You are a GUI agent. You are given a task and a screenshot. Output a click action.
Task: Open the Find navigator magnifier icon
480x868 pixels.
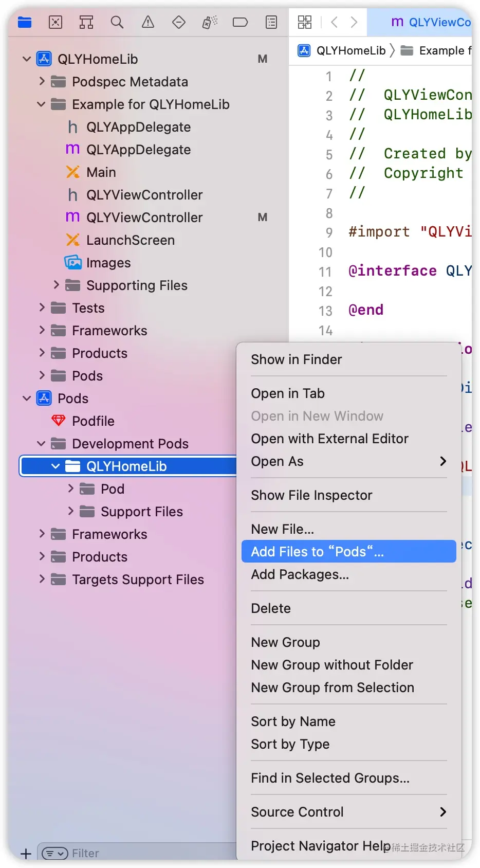tap(117, 22)
